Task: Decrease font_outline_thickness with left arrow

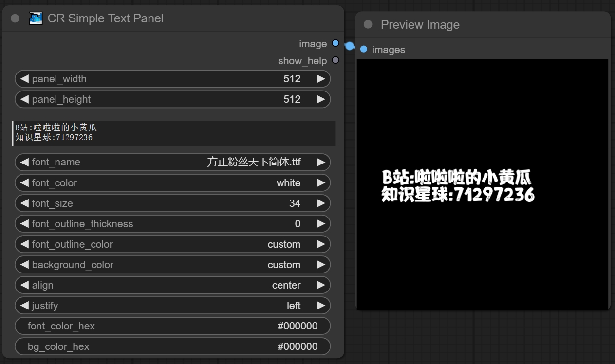Action: pos(24,224)
